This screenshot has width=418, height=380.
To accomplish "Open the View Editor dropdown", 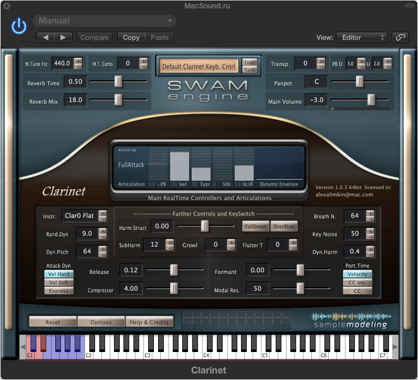I will [362, 37].
